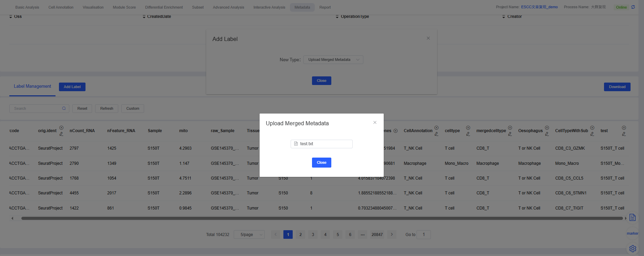Image resolution: width=644 pixels, height=256 pixels.
Task: Edit the Oesophagus column using the pencil icon
Action: (547, 134)
